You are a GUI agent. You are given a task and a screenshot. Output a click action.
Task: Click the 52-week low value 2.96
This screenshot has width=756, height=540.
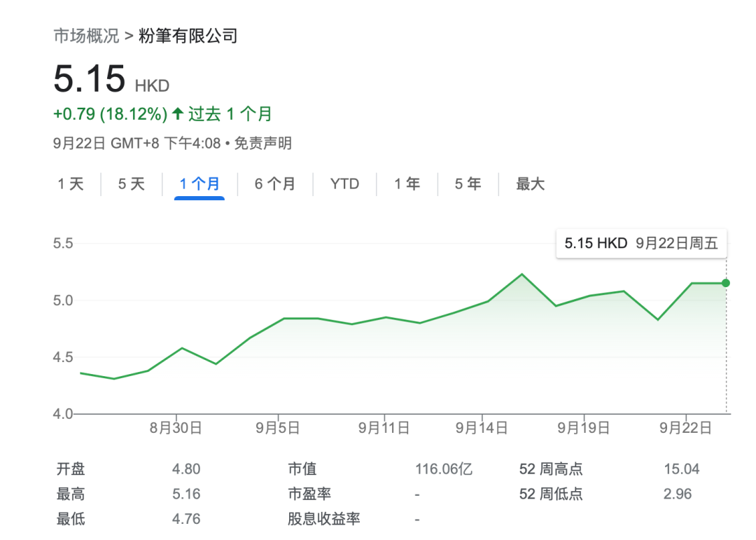point(678,494)
